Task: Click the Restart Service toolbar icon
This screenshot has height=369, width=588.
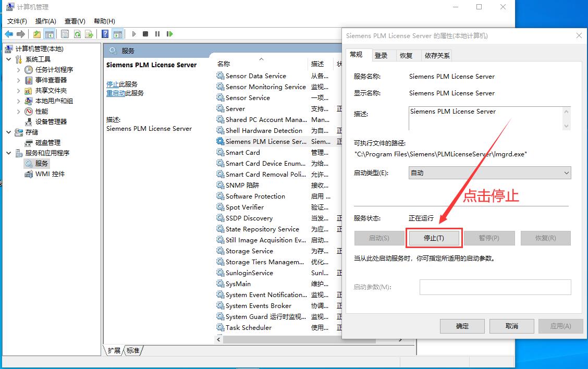Action: (169, 34)
